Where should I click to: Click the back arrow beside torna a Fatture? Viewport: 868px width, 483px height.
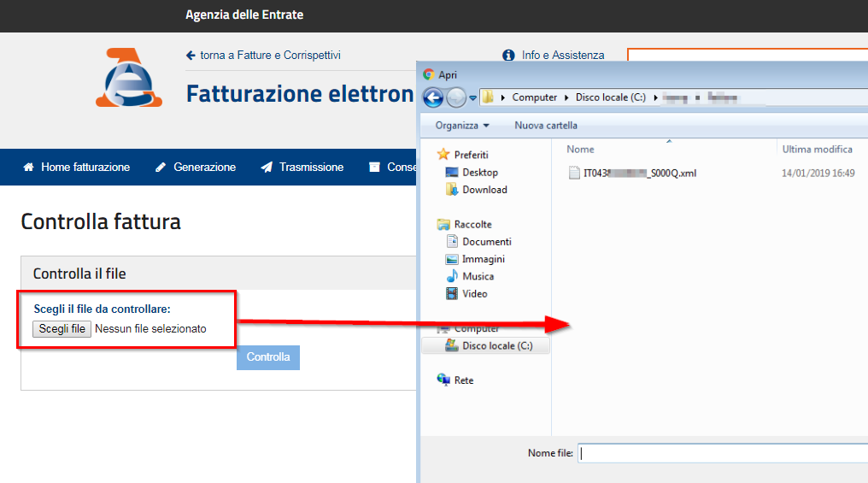tap(191, 56)
